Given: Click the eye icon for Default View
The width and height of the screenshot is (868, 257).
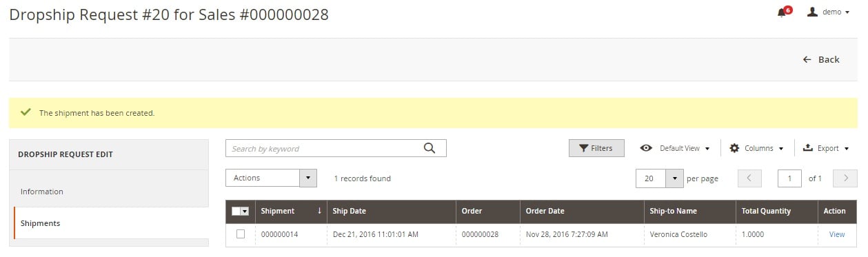Looking at the screenshot, I should (646, 148).
